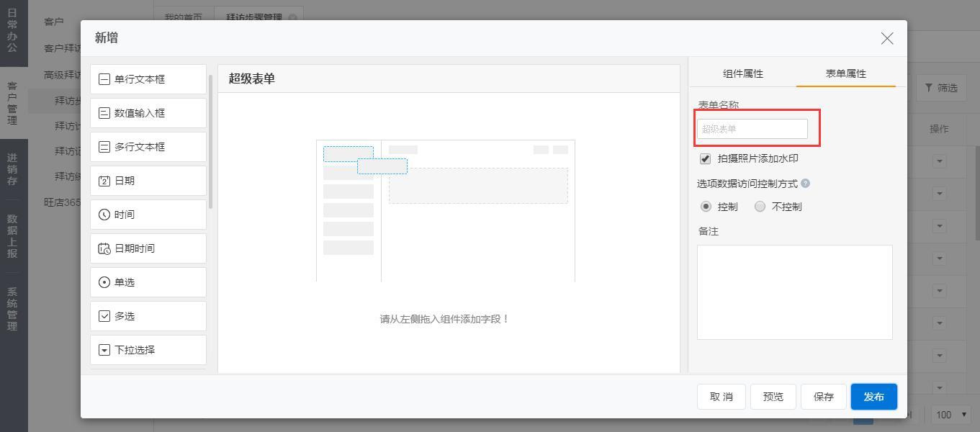Pick the multi-line text box component icon
This screenshot has width=980, height=432.
(x=104, y=147)
